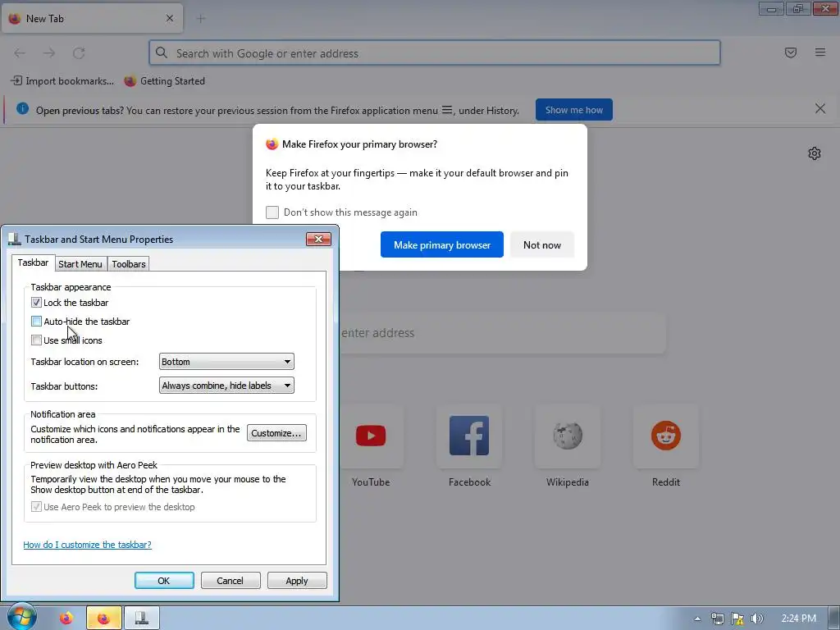The width and height of the screenshot is (840, 630).
Task: Click the new tab page search box
Action: click(x=503, y=333)
